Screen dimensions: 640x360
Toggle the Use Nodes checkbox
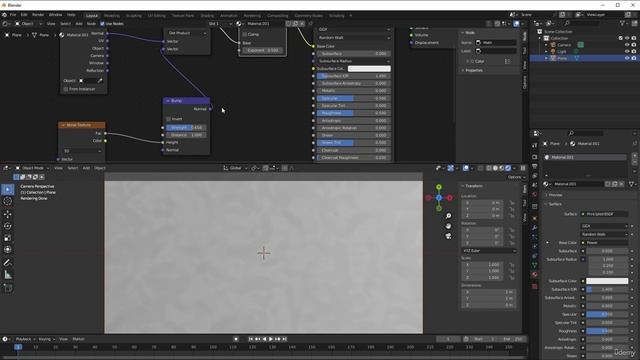tap(102, 24)
